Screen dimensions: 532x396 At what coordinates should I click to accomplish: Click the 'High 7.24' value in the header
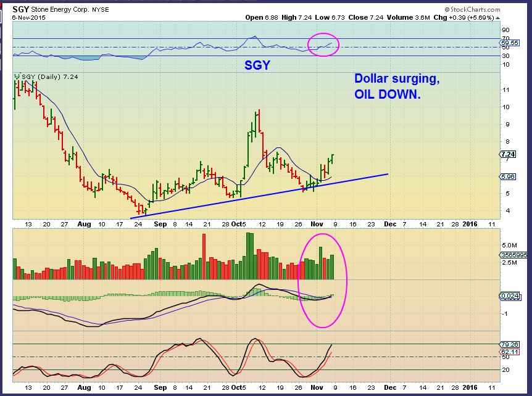[x=296, y=18]
